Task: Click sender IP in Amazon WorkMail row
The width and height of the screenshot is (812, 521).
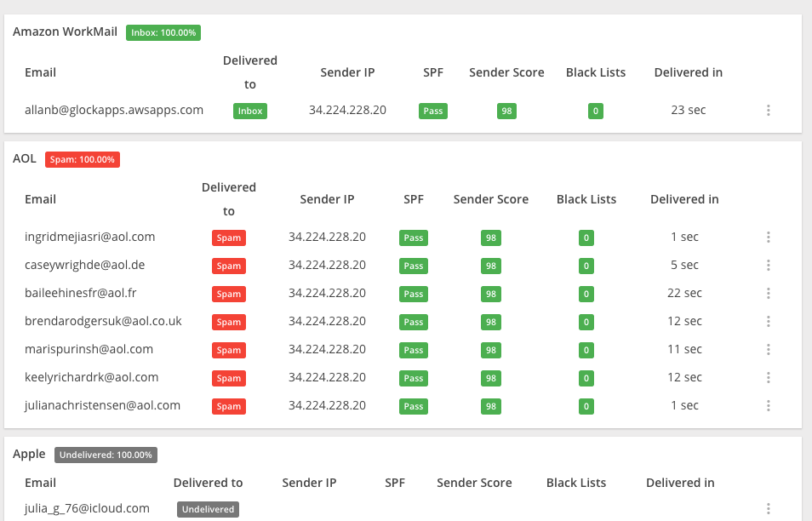Action: [x=347, y=110]
